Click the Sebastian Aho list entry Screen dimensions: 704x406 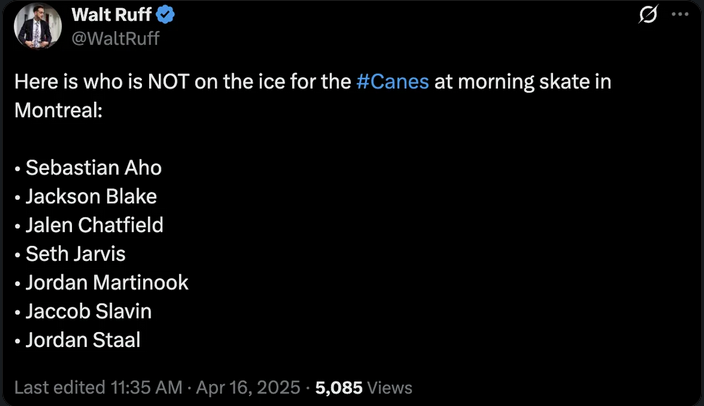93,168
